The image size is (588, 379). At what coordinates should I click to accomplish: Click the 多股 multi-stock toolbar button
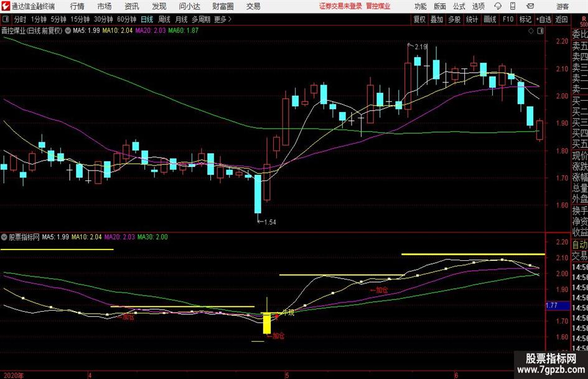(454, 19)
